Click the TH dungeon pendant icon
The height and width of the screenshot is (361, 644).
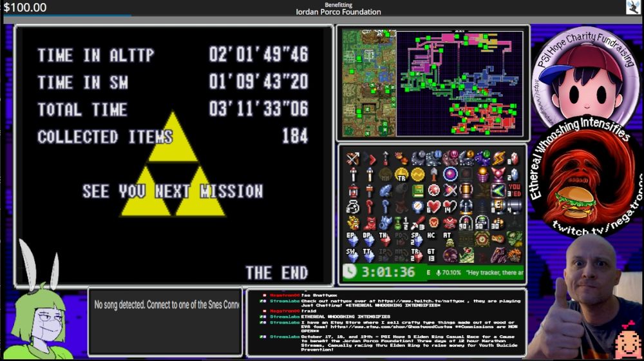[x=385, y=240]
